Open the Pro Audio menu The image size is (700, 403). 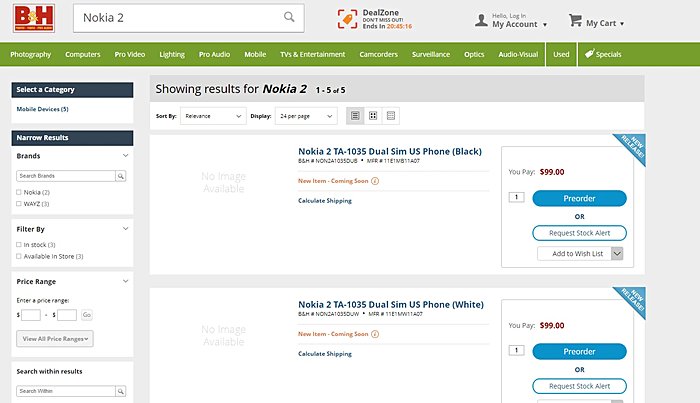(x=214, y=54)
